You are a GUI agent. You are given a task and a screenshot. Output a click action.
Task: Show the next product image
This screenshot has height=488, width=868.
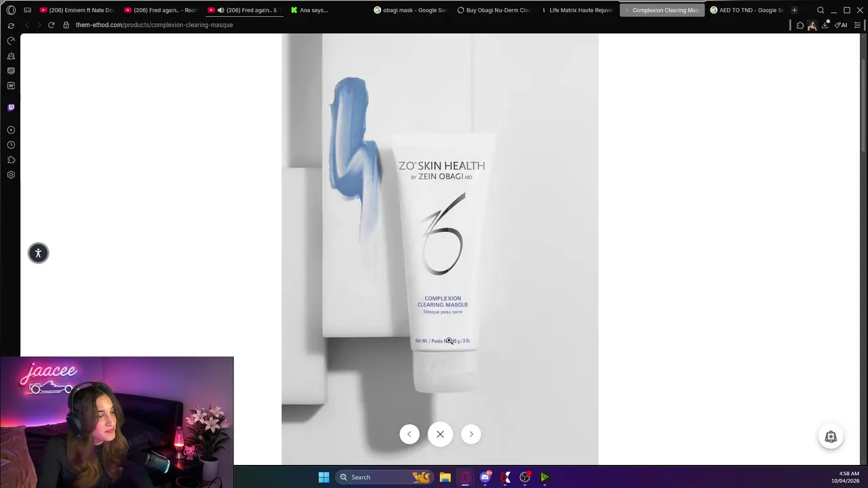pos(471,434)
